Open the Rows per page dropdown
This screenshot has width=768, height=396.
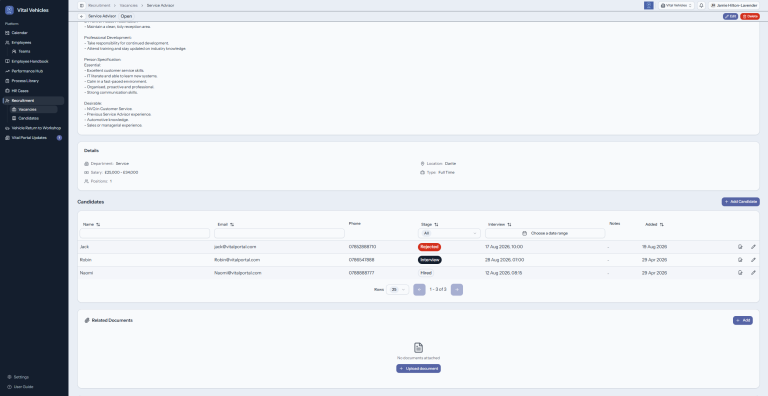coord(397,290)
